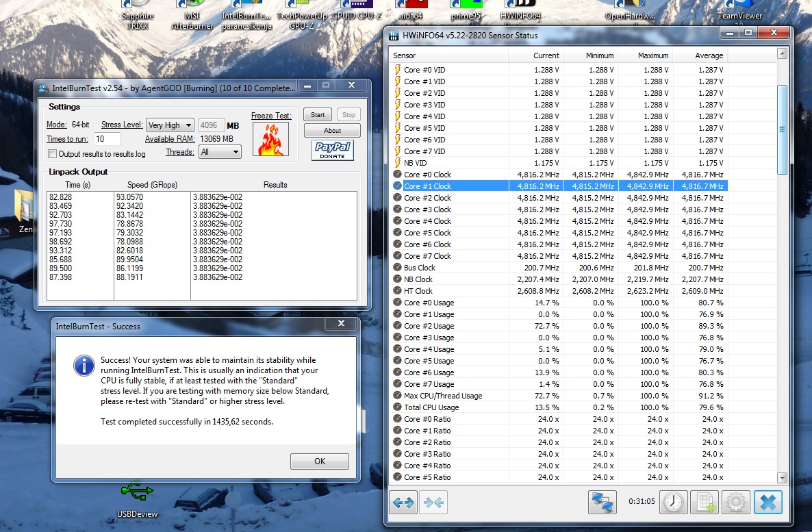This screenshot has width=812, height=532.
Task: Click the 0:31:05 elapsed time display
Action: (642, 501)
